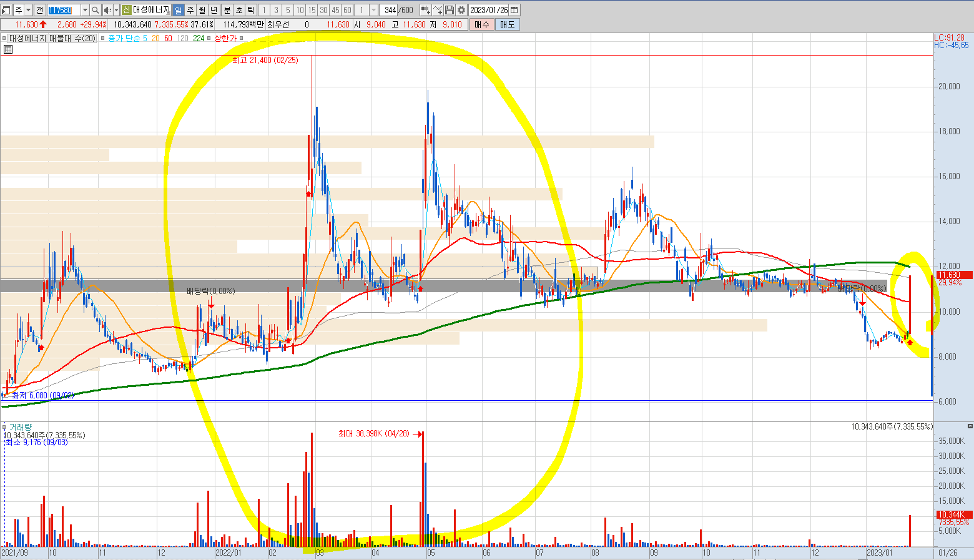
Task: Click the chart compress/expand candles icon
Action: [425, 10]
